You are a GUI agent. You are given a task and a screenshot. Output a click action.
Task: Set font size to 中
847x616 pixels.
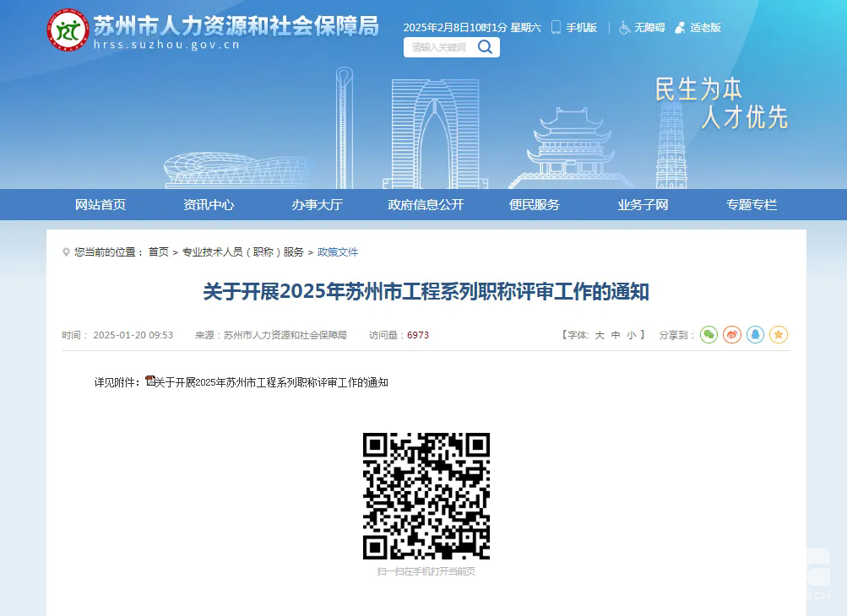616,335
